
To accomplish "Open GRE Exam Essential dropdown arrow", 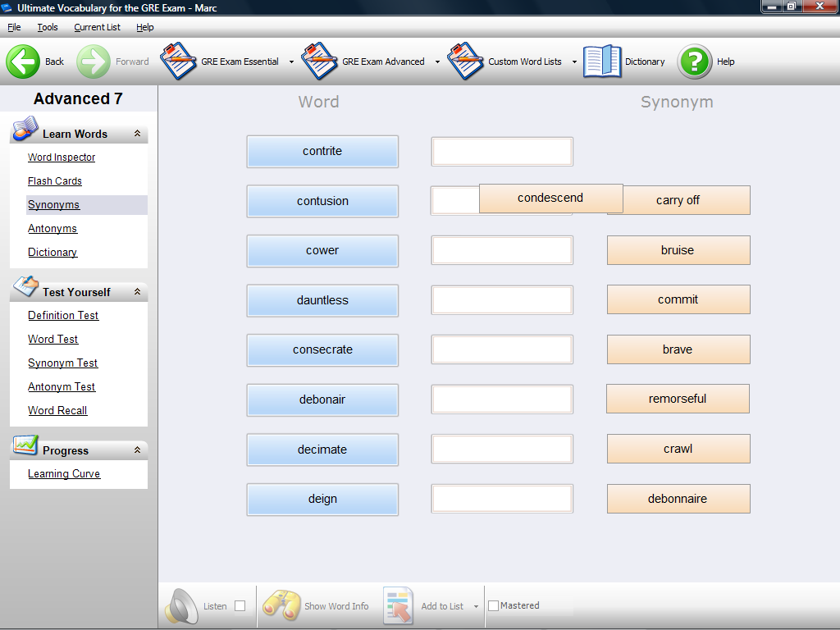I will (291, 62).
